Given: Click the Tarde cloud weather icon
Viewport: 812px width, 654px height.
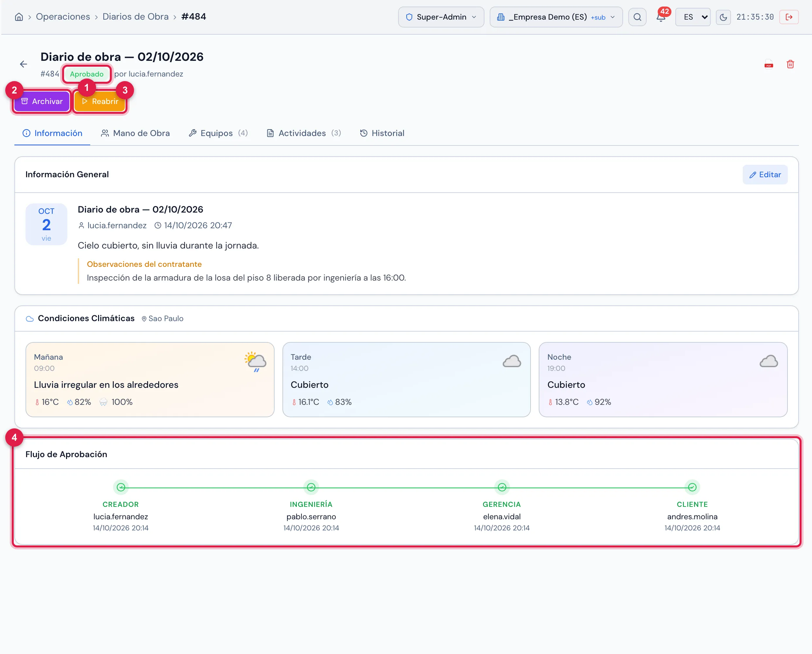Looking at the screenshot, I should 512,361.
